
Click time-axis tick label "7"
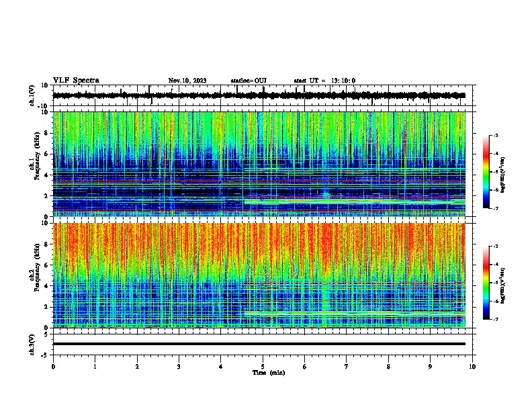(347, 367)
